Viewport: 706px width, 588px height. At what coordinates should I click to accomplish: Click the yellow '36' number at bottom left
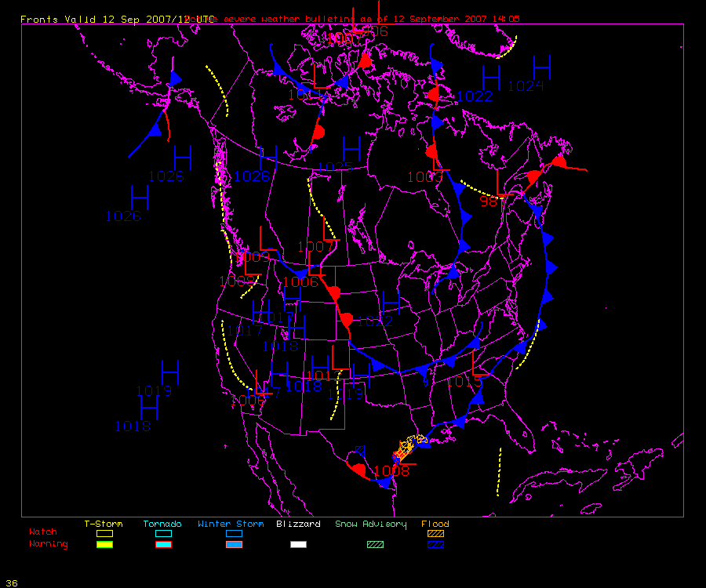[12, 583]
